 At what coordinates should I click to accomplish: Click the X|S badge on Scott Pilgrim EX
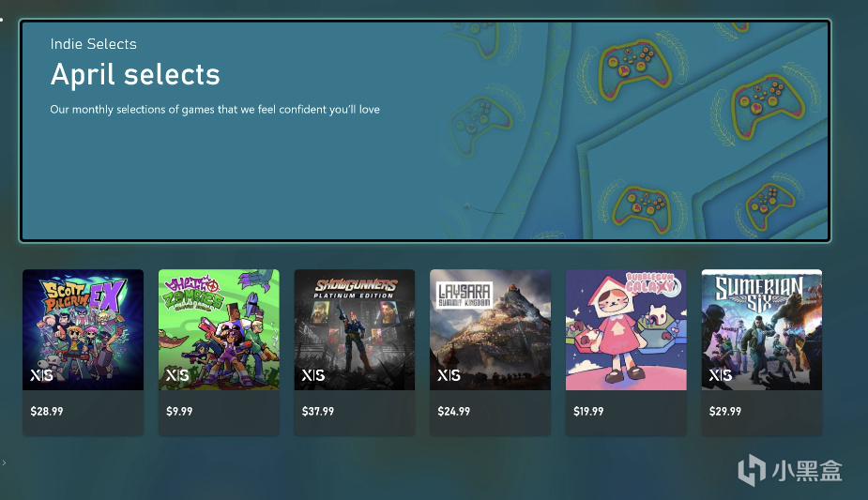(41, 375)
